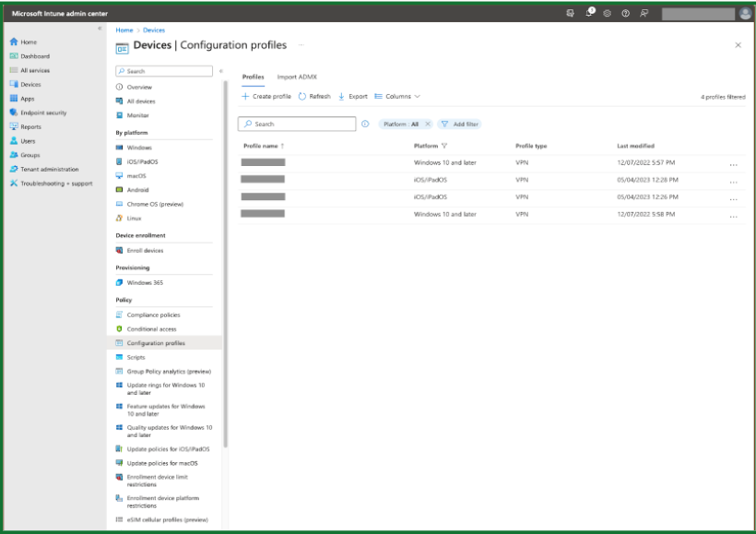Click the feedback icon in the top bar
The height and width of the screenshot is (534, 756).
pyautogui.click(x=644, y=12)
